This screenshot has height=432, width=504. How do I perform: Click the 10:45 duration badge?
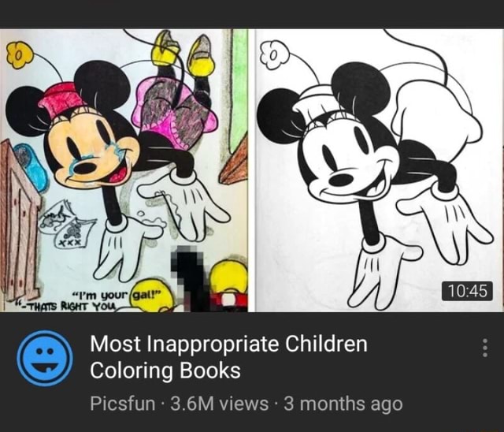click(470, 292)
